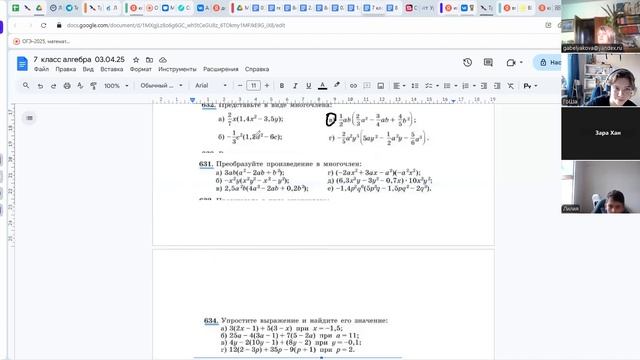Expand the numbered list options arrow
Viewport: 640px width, 360px height.
[474, 86]
